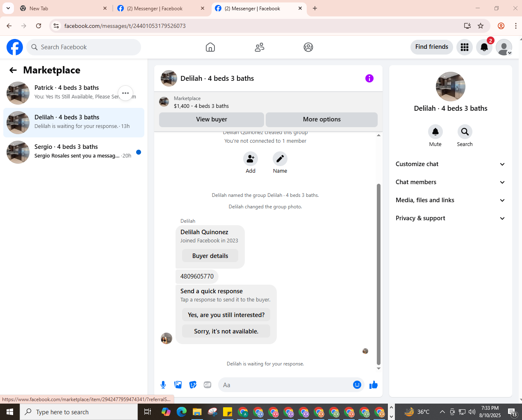Image resolution: width=522 pixels, height=420 pixels.
Task: Click the install app icon in address bar
Action: 467,26
